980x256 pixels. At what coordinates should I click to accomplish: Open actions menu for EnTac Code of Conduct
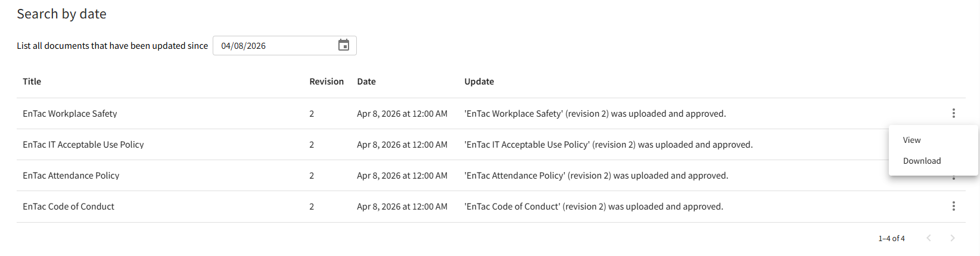953,206
